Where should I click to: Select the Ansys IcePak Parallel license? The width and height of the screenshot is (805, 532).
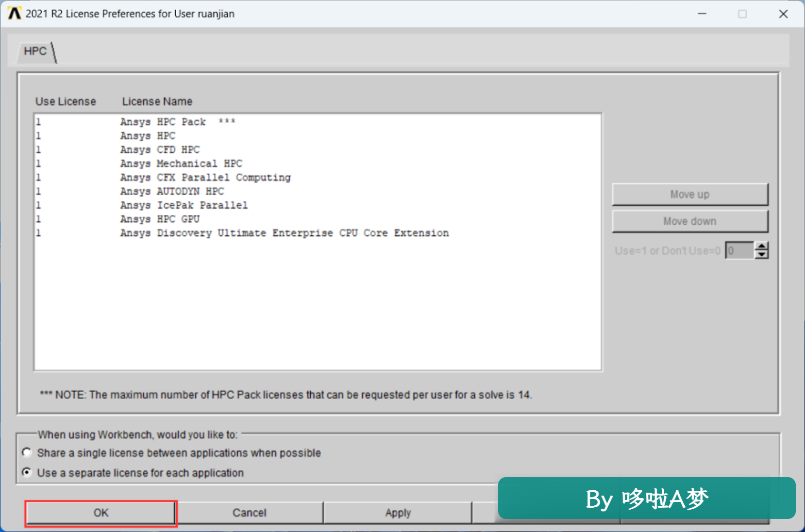[x=318, y=205]
